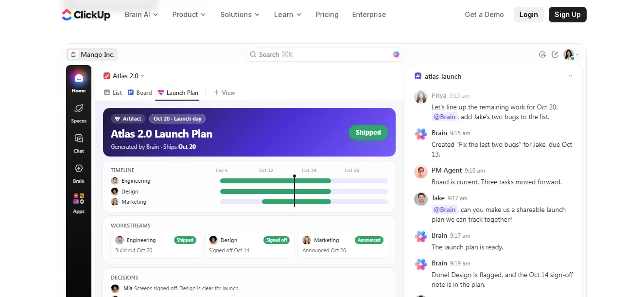The width and height of the screenshot is (644, 297).
Task: Click 'Board is current. Three tasks moved forward.'
Action: pos(497,182)
